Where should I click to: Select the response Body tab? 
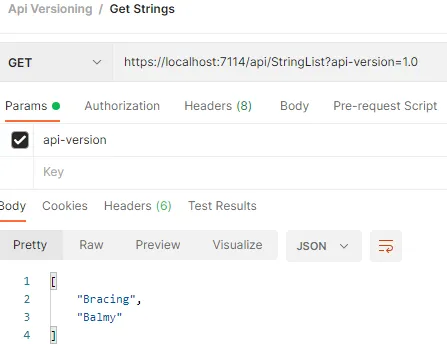pos(13,206)
